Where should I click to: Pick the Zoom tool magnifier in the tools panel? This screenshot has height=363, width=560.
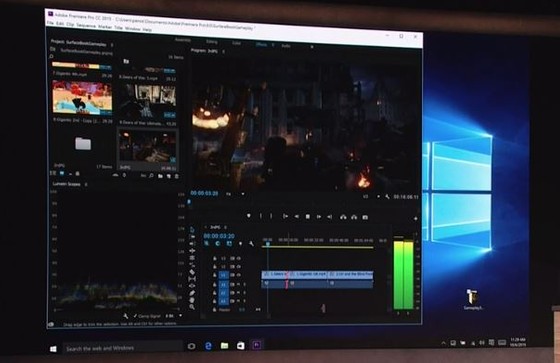pos(192,307)
